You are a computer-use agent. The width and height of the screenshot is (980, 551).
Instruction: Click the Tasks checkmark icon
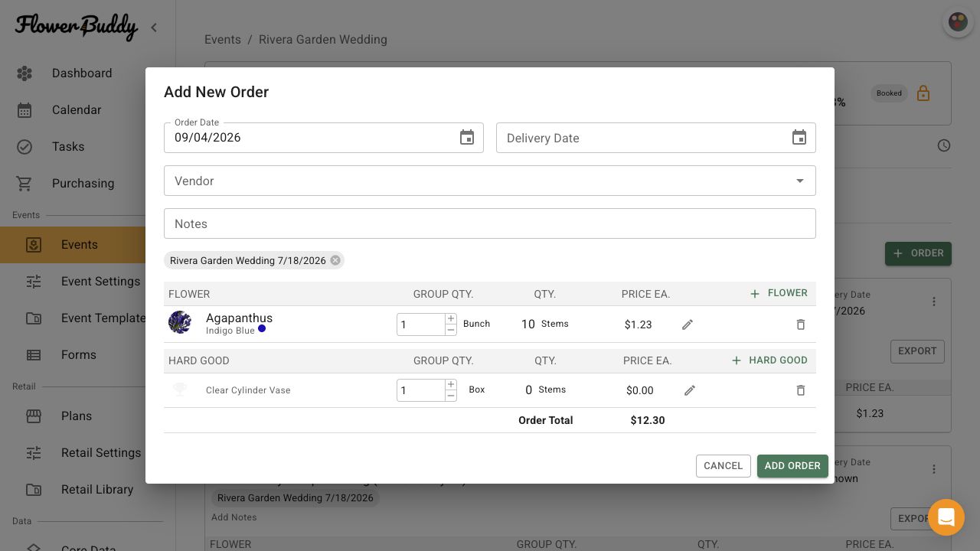tap(24, 147)
